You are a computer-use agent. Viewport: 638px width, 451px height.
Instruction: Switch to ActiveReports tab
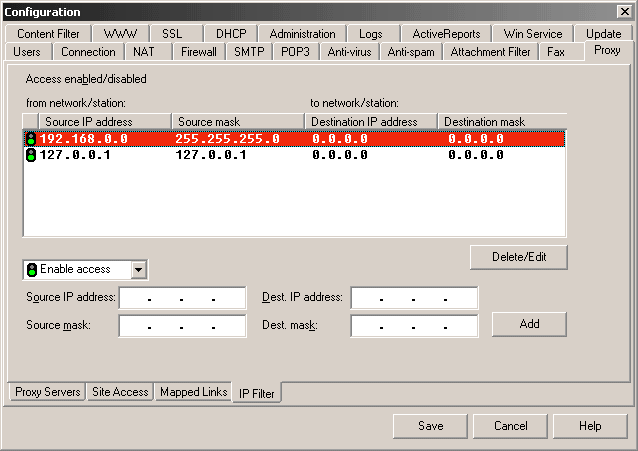pyautogui.click(x=446, y=34)
